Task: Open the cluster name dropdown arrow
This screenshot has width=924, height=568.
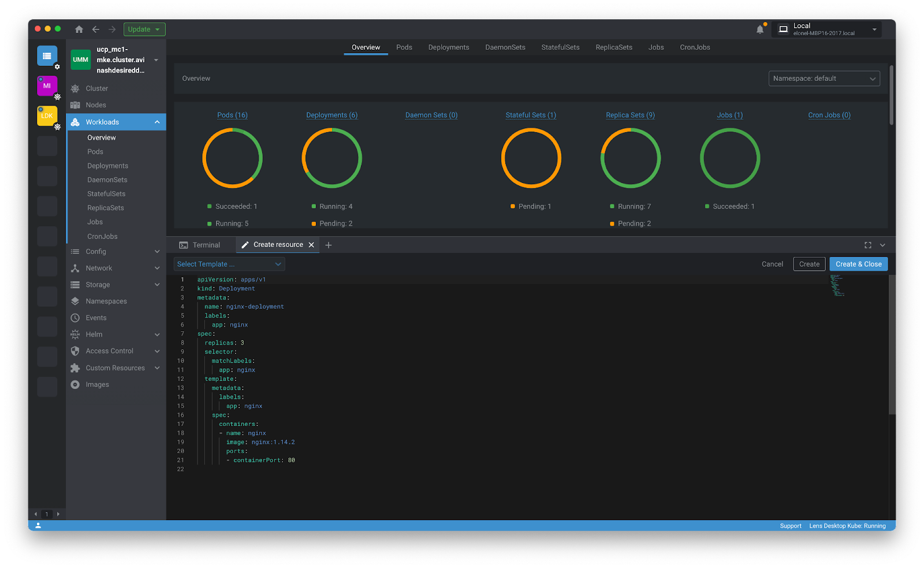Action: click(156, 60)
